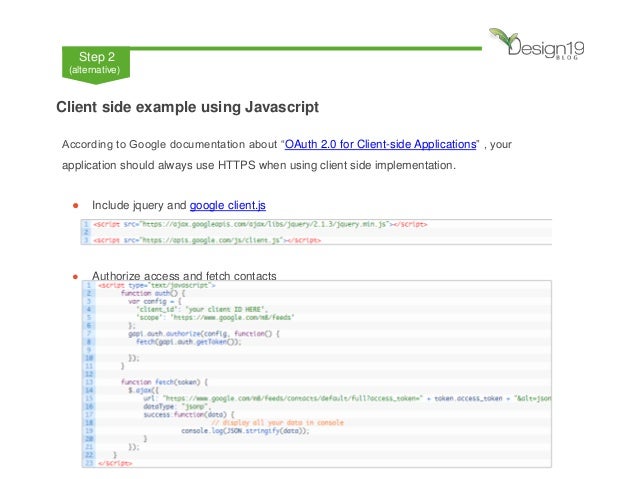Click the 'client_id' code line
This screenshot has height=479, width=638.
pyautogui.click(x=202, y=309)
